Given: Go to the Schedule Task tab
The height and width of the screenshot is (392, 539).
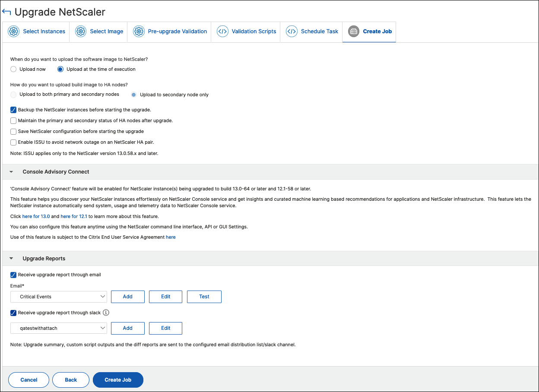Looking at the screenshot, I should click(311, 32).
